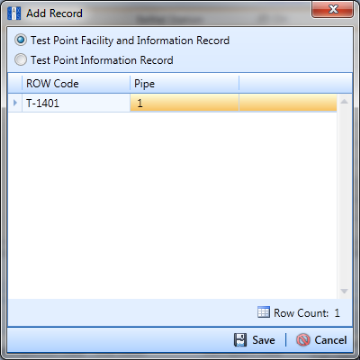Click the row indicator arrow beside T-1401
This screenshot has width=360, height=360.
[15, 103]
